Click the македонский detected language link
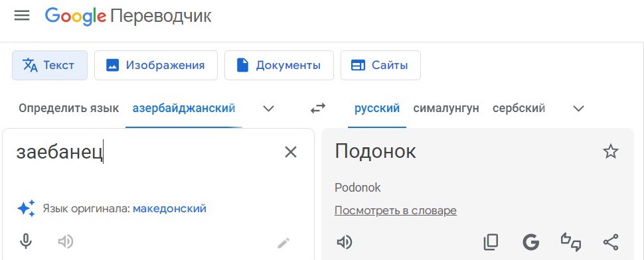The image size is (644, 260). pyautogui.click(x=169, y=209)
